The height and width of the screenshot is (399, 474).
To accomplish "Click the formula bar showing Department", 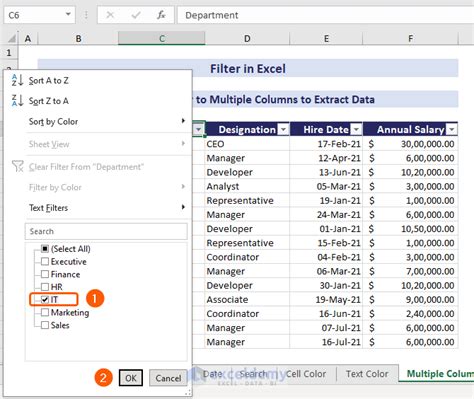I will tap(325, 15).
